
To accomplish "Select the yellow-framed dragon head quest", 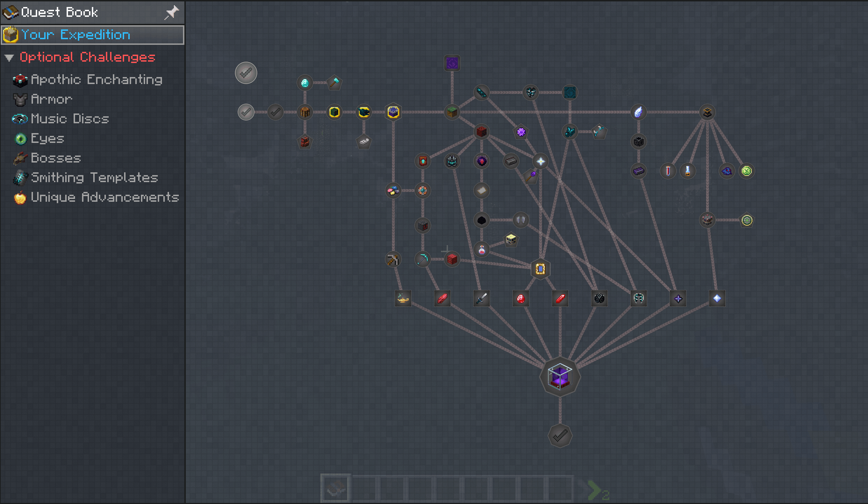I will click(x=364, y=112).
